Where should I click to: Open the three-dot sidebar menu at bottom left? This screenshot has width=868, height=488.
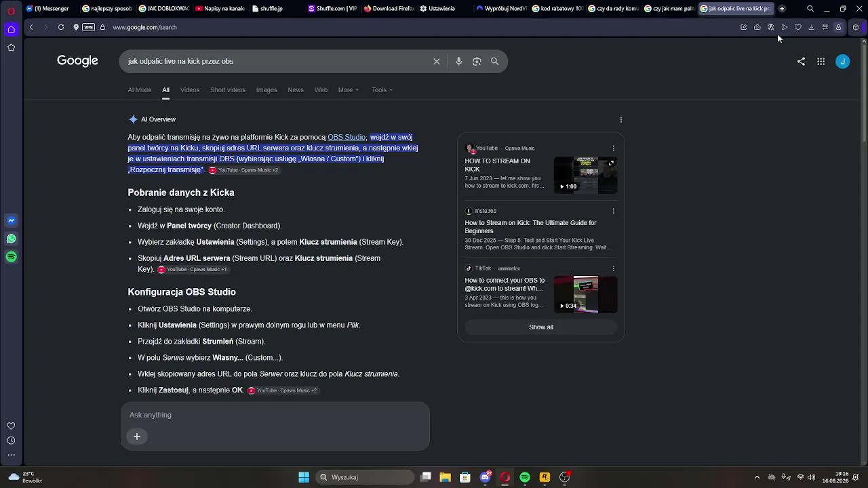[x=11, y=455]
